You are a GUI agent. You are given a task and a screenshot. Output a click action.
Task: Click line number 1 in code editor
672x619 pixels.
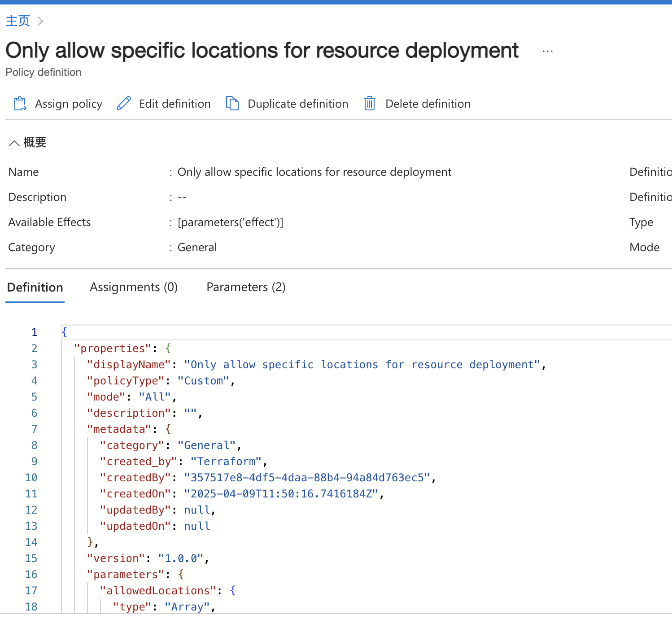[x=34, y=332]
